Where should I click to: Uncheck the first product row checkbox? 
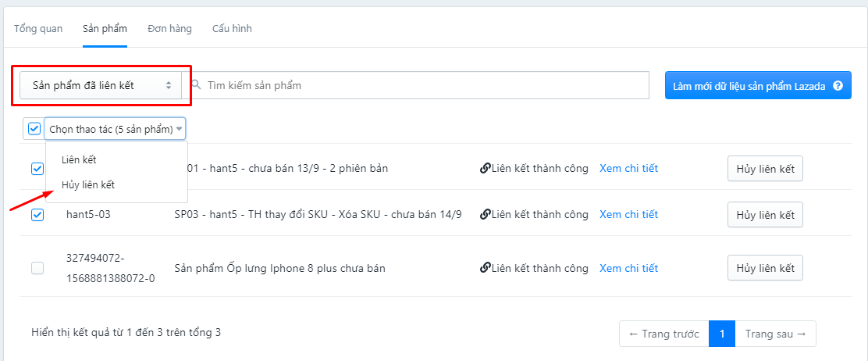click(x=37, y=169)
